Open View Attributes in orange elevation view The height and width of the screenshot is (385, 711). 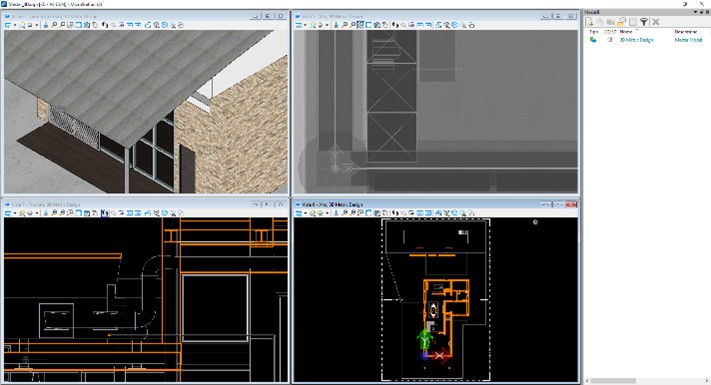tap(8, 212)
